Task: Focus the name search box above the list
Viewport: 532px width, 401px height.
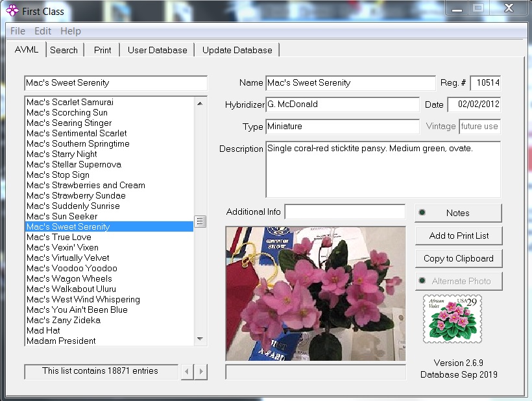Action: pyautogui.click(x=115, y=83)
